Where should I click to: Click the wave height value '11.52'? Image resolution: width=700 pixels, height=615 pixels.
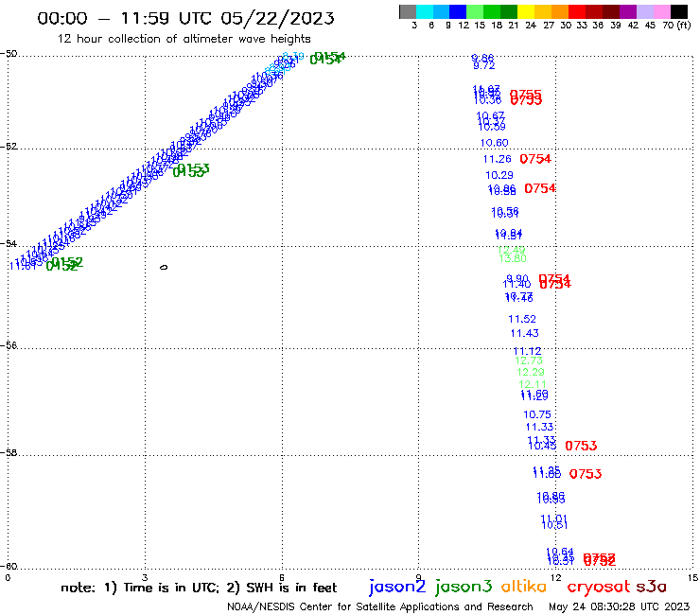tap(522, 319)
